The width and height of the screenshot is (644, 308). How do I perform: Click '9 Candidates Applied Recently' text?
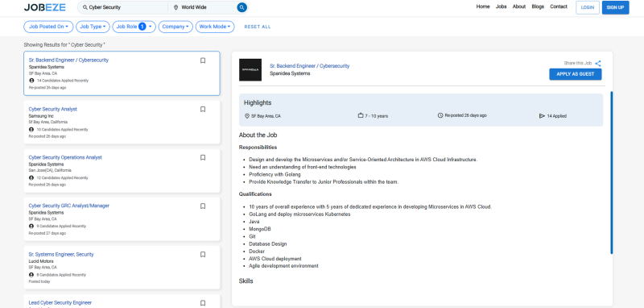pyautogui.click(x=61, y=227)
